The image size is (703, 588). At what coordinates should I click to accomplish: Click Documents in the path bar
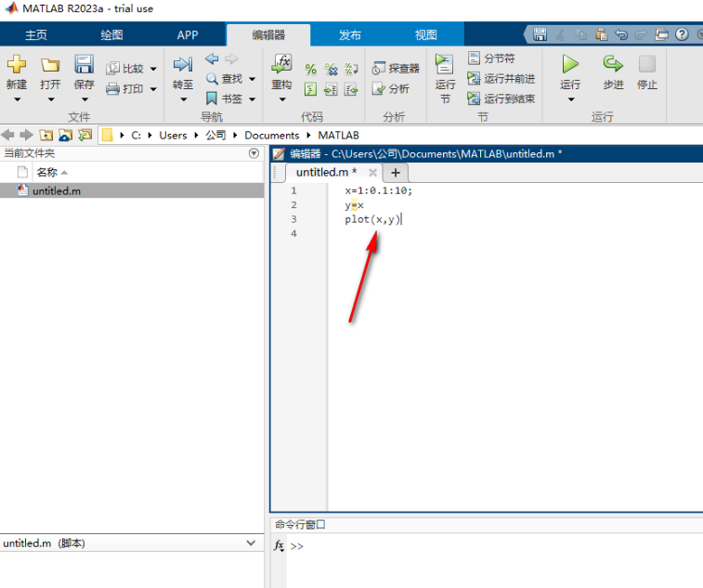click(272, 136)
